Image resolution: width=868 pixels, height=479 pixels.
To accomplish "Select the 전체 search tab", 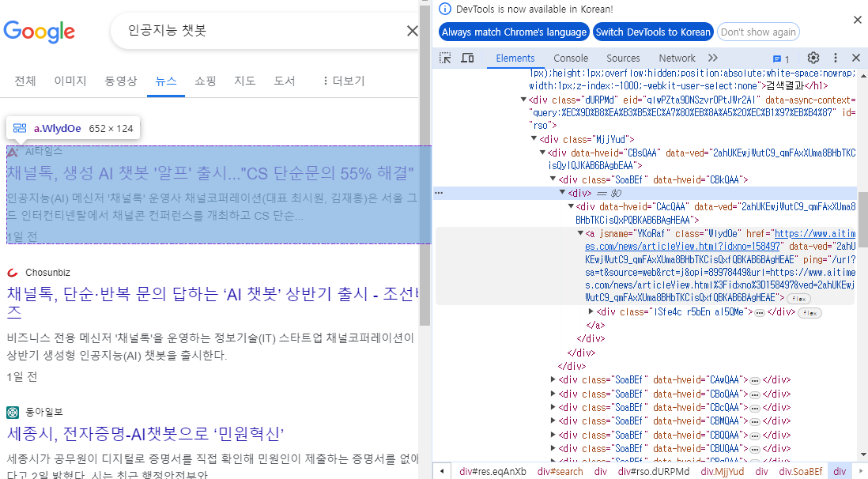I will (25, 81).
